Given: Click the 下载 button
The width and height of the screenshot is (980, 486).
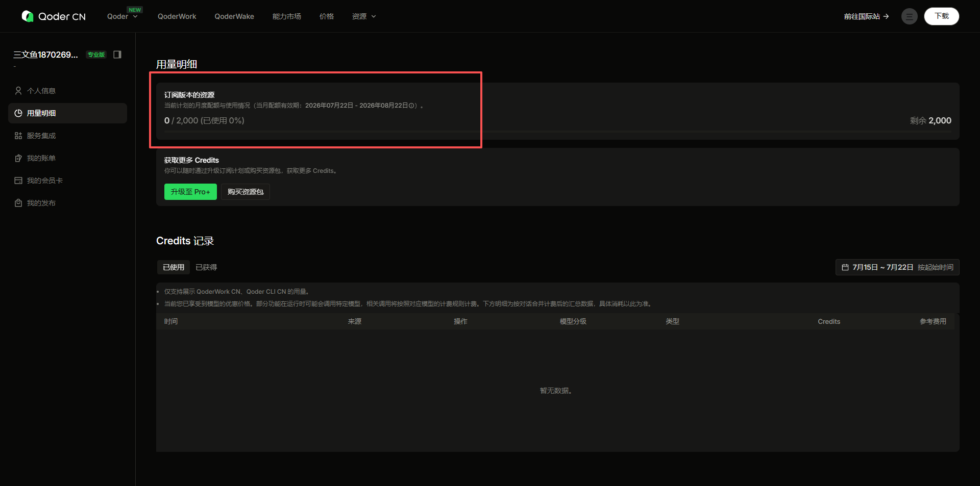Looking at the screenshot, I should click(942, 16).
